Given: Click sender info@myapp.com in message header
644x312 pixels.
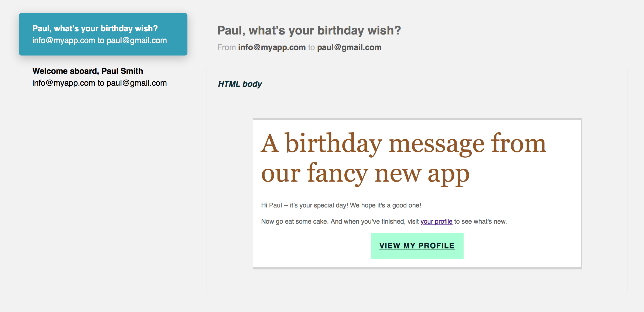Looking at the screenshot, I should point(272,47).
